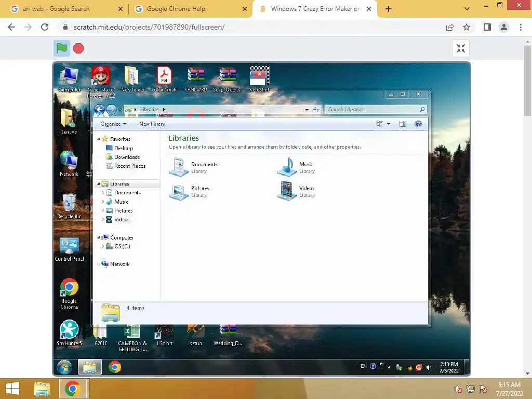This screenshot has width=532, height=399.
Task: Open the Videos library
Action: tap(296, 191)
